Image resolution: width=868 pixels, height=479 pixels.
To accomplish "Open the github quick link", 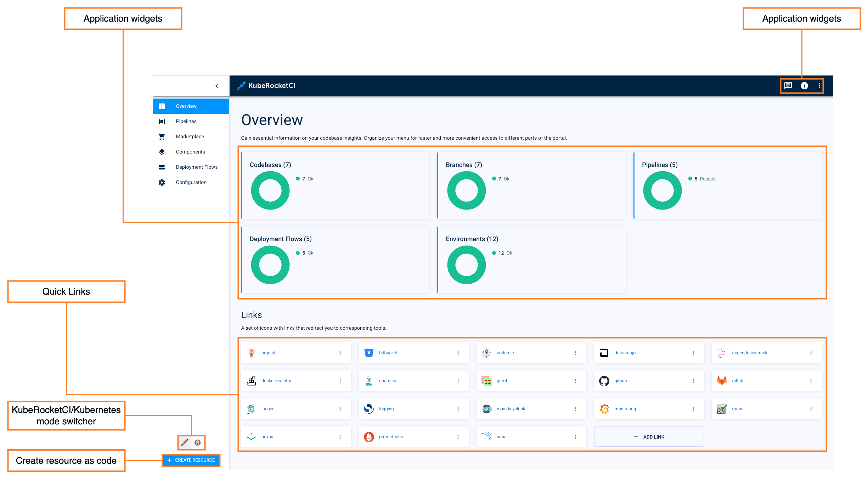I will click(621, 380).
